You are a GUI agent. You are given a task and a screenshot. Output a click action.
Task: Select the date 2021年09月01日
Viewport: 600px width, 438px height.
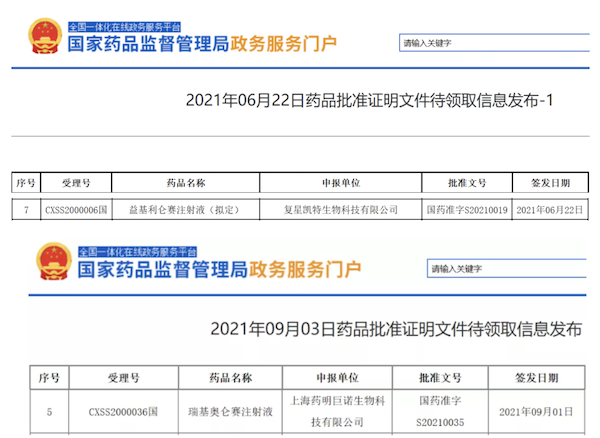(536, 412)
